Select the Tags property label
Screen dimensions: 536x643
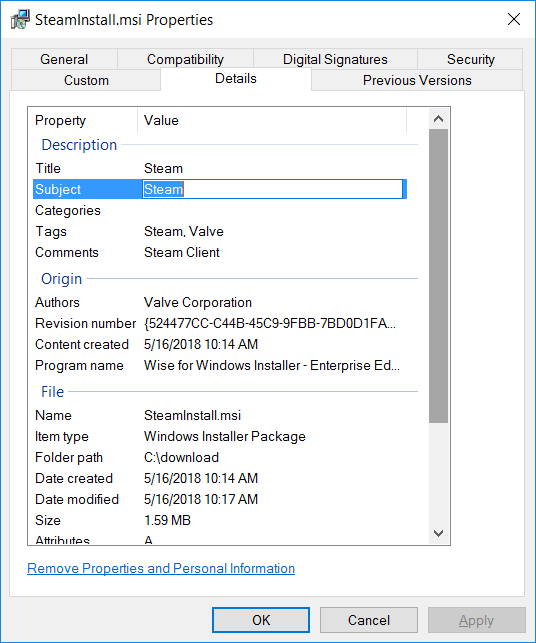51,231
